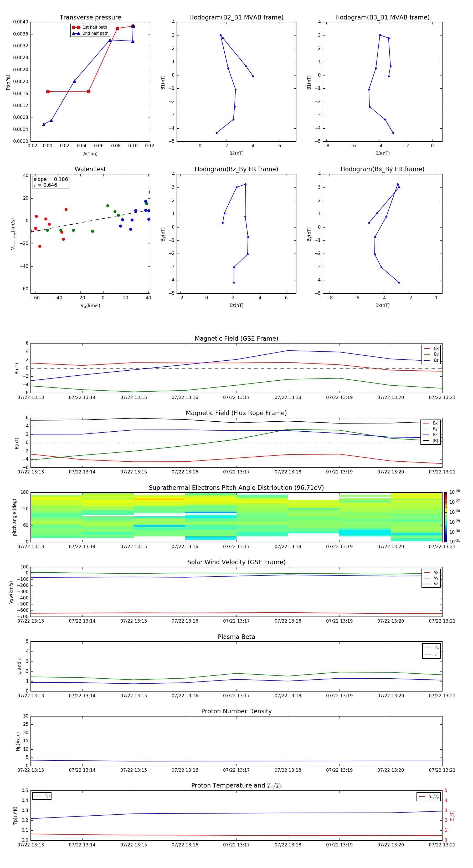Screen dimensions: 473x868
Task: Click the "Bx(nT)" x-axis label
Action: coord(382,305)
